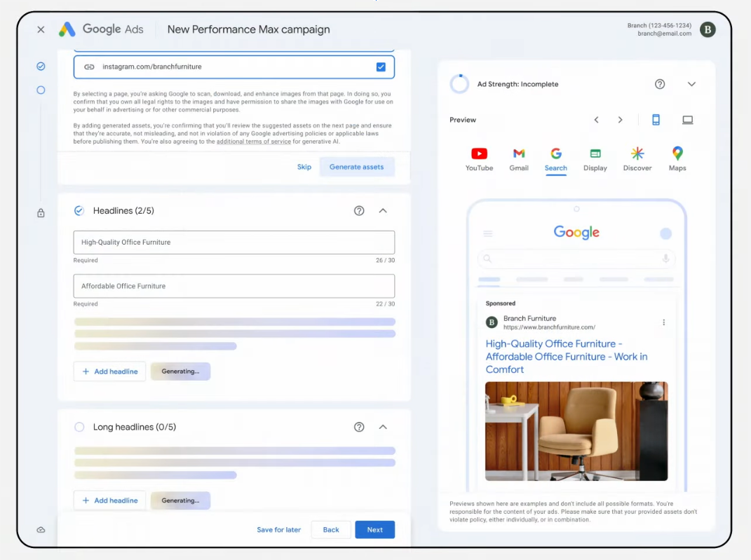Click the office chair image in preview

(x=576, y=431)
